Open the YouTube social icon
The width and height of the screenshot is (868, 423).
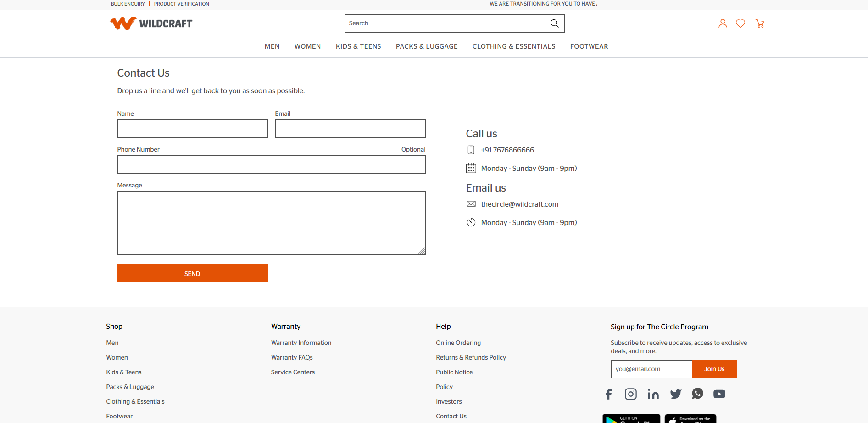(x=719, y=394)
